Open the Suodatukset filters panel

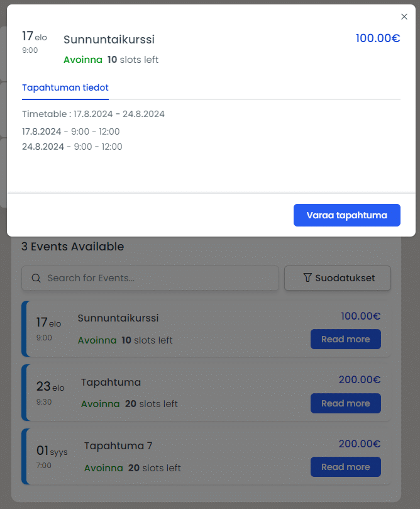[337, 277]
